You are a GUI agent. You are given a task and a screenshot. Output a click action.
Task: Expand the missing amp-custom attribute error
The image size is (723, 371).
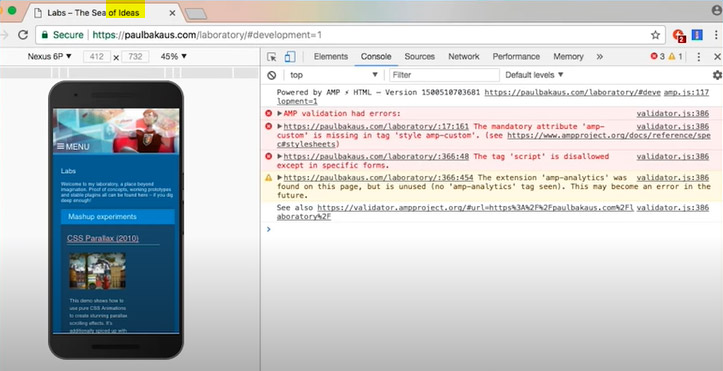[280, 126]
